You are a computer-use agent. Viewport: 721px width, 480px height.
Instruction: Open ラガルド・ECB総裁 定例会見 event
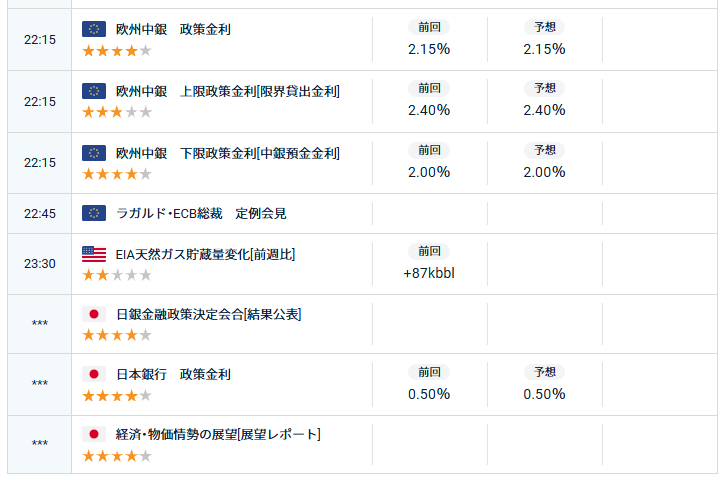[x=201, y=213]
